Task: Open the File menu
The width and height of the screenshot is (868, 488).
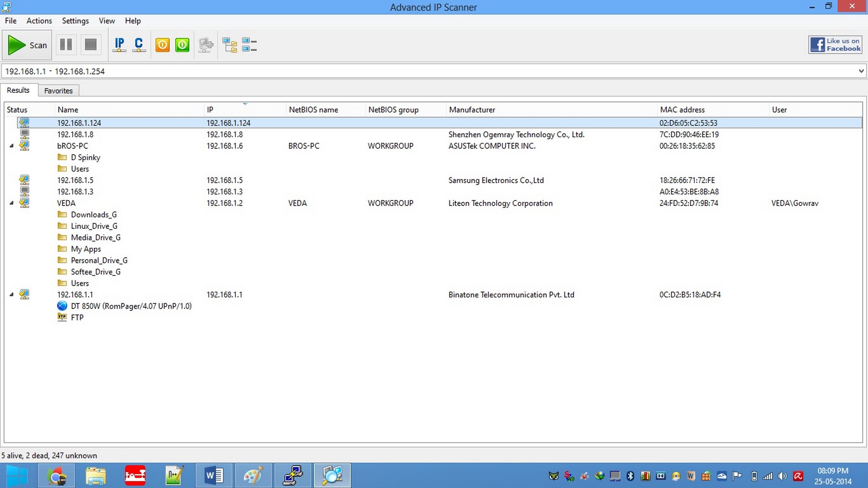Action: pyautogui.click(x=10, y=20)
